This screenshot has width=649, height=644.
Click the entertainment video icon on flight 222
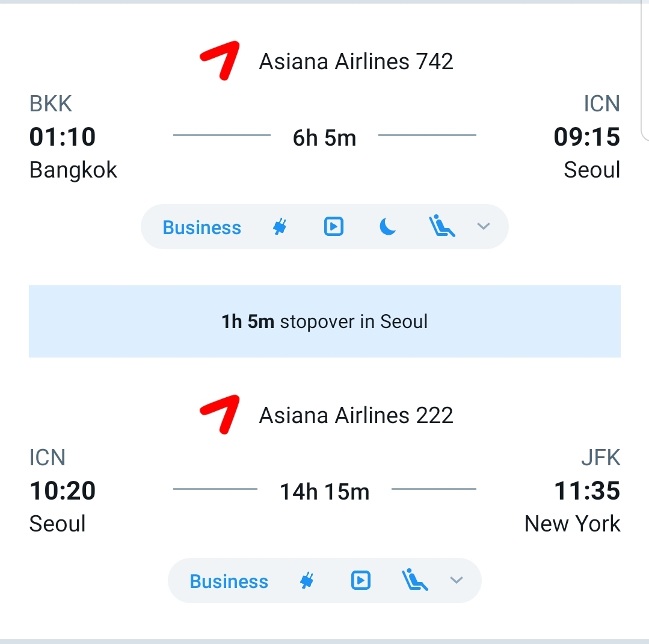click(360, 581)
